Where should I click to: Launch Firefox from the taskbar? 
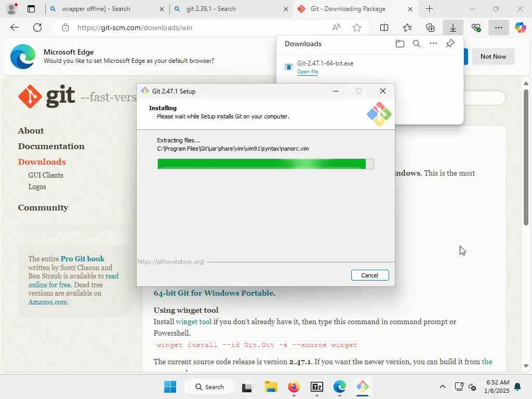pyautogui.click(x=294, y=387)
